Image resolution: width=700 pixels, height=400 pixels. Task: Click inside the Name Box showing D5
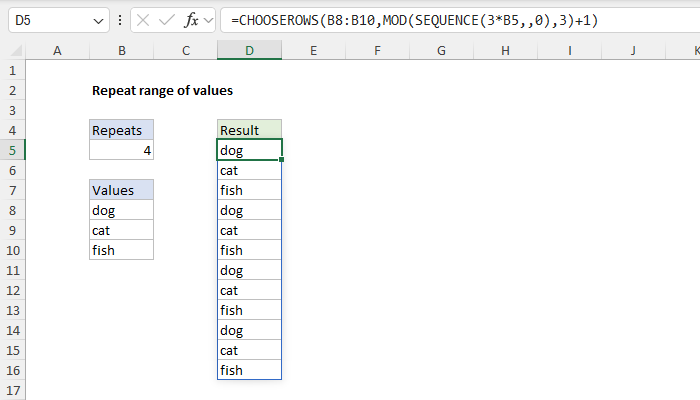45,20
